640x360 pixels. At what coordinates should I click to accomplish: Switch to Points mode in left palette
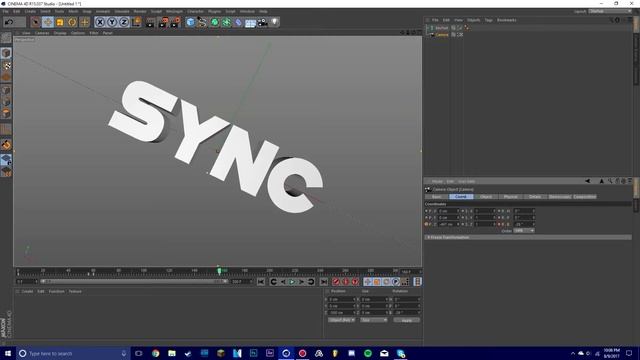click(6, 90)
